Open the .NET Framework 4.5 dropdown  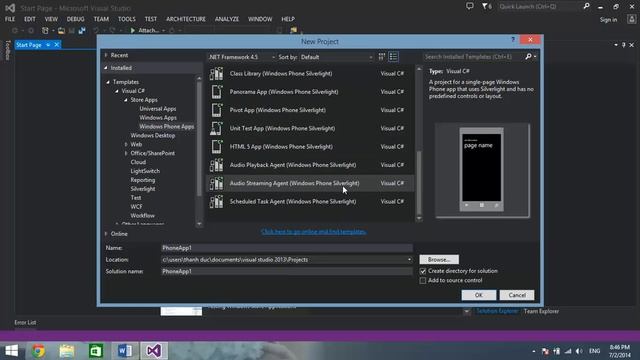point(242,57)
